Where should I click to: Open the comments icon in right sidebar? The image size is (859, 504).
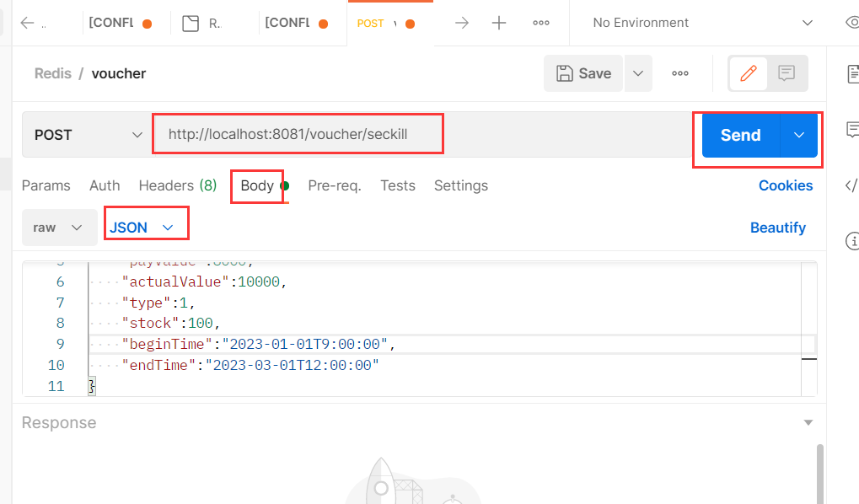[852, 129]
